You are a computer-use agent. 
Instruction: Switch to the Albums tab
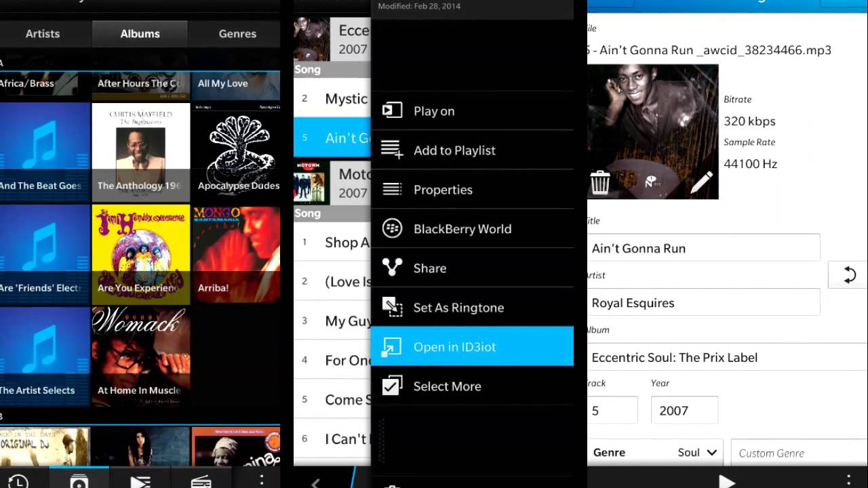pos(140,33)
